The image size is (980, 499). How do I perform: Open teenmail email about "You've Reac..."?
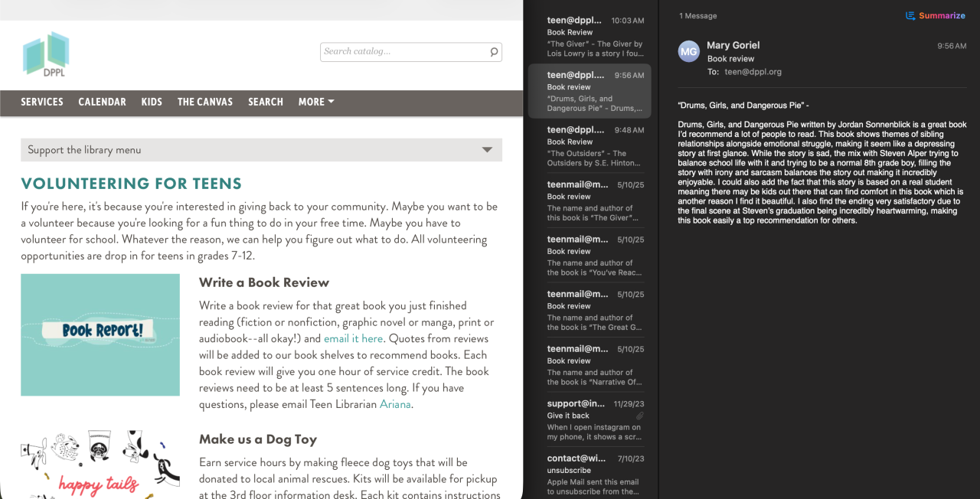[590, 256]
